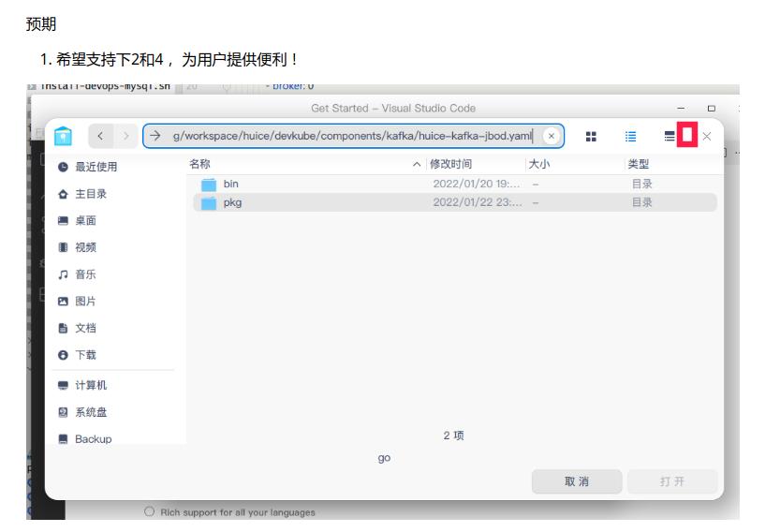This screenshot has width=765, height=532.
Task: Select the bin folder row
Action: pyautogui.click(x=455, y=184)
